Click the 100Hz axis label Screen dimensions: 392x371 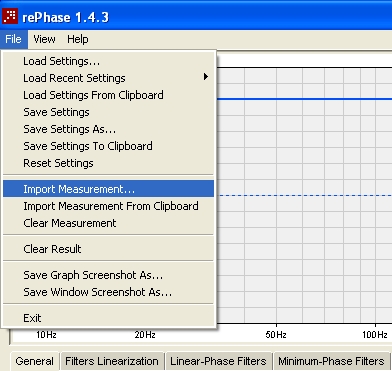375,335
